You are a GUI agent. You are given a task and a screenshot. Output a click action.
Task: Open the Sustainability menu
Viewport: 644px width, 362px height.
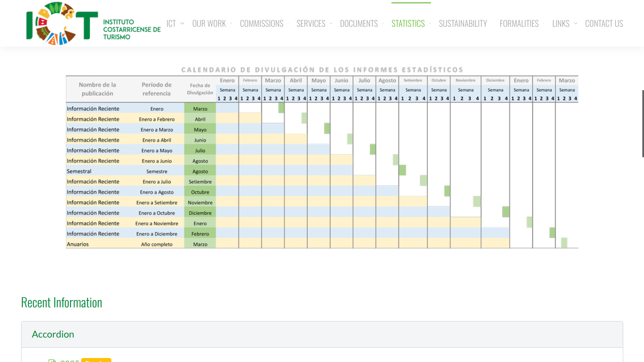pos(463,23)
